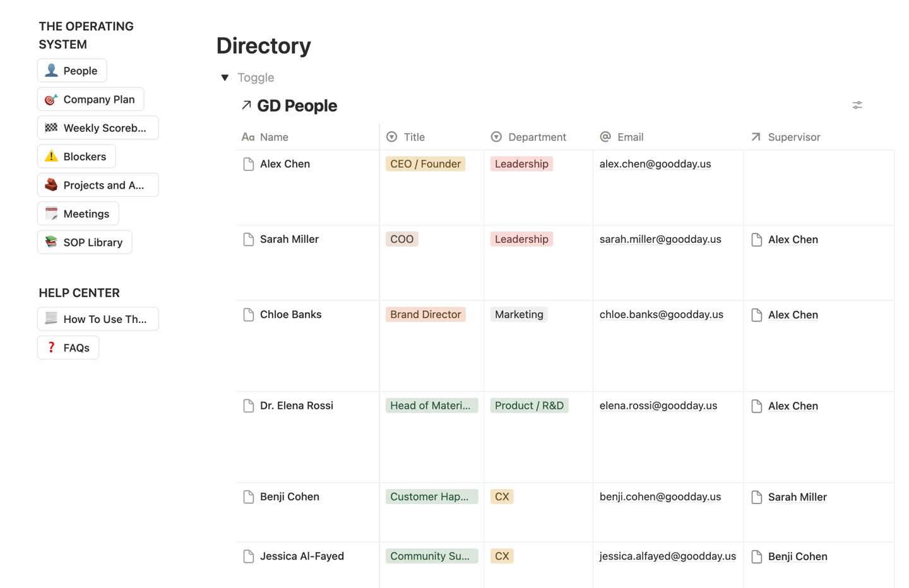This screenshot has height=588, width=909.
Task: Click the page icon beside Chloe Banks
Action: 249,315
